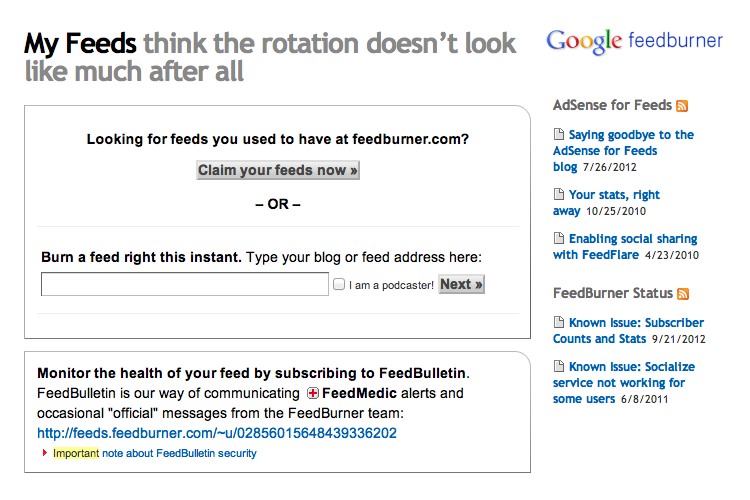Click document icon beside Subscriber Counts issue
The image size is (750, 500).
pos(559,323)
